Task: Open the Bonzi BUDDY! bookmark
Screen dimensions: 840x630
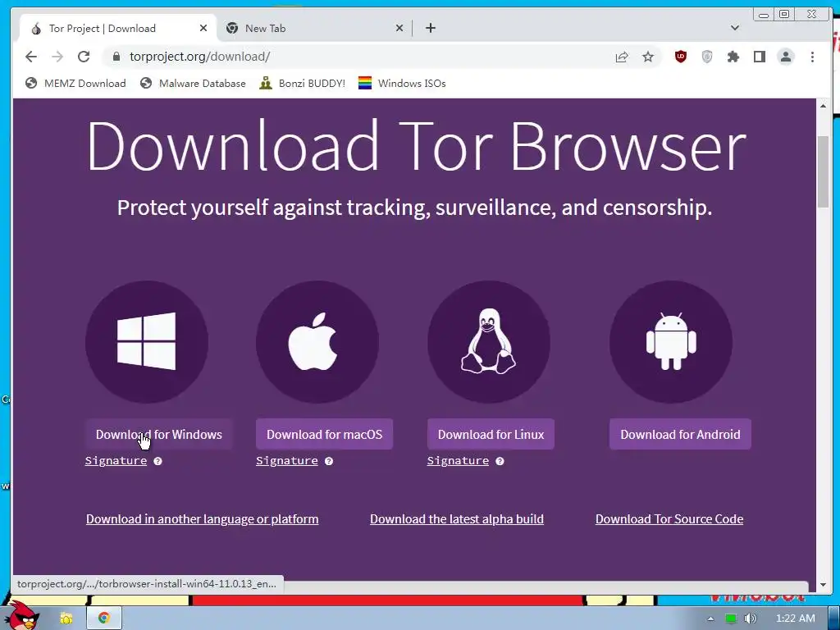Action: 302,84
